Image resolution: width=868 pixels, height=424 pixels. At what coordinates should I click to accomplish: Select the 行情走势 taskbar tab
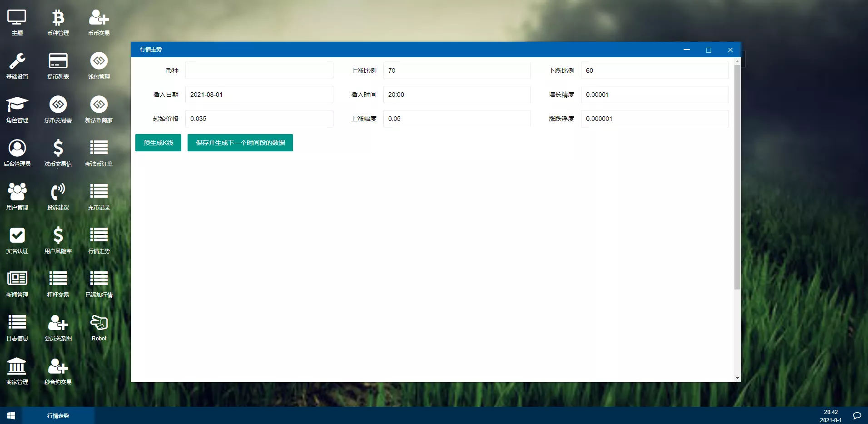[58, 416]
